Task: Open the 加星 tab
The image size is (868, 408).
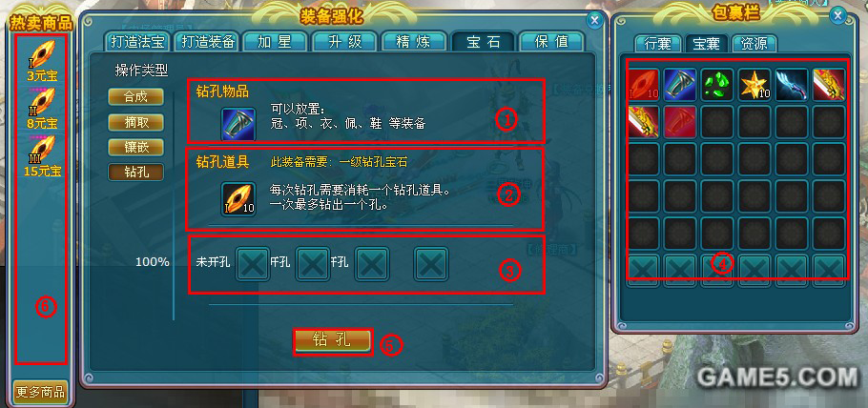Action: [275, 42]
